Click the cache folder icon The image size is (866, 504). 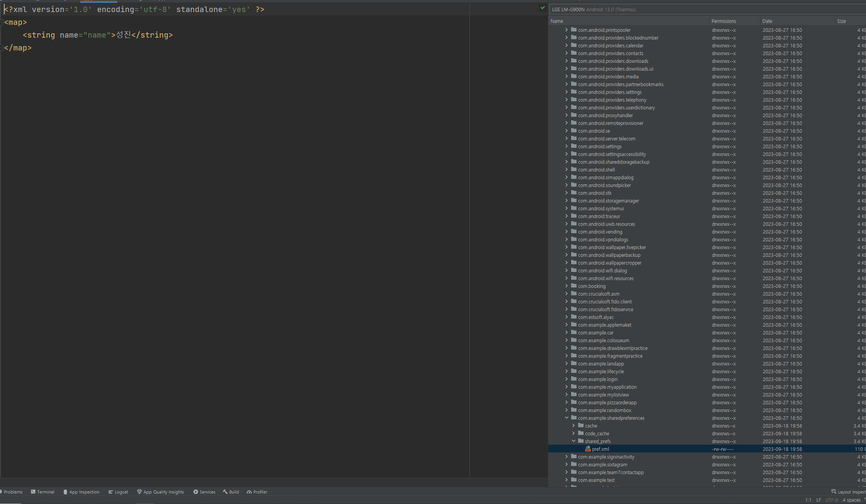click(x=581, y=426)
